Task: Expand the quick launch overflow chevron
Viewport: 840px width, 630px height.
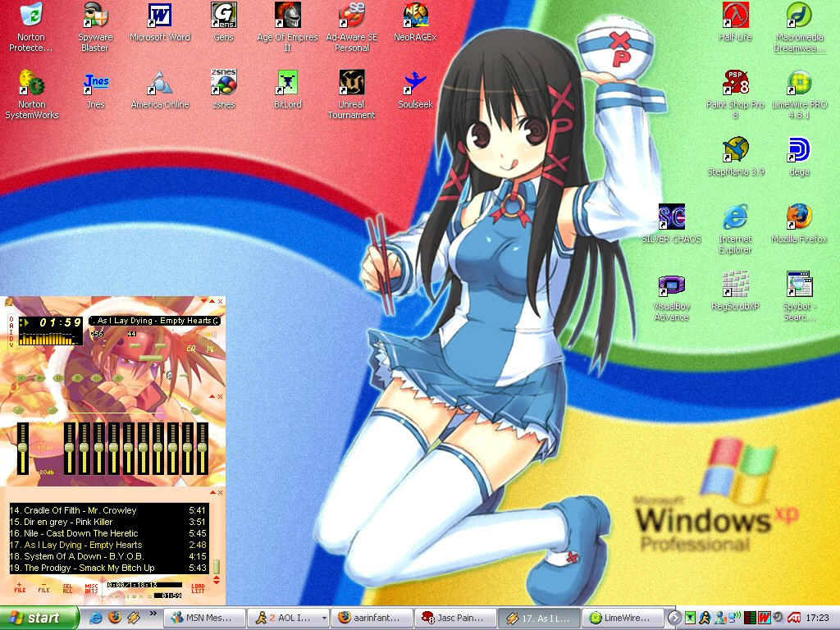Action: [x=153, y=614]
